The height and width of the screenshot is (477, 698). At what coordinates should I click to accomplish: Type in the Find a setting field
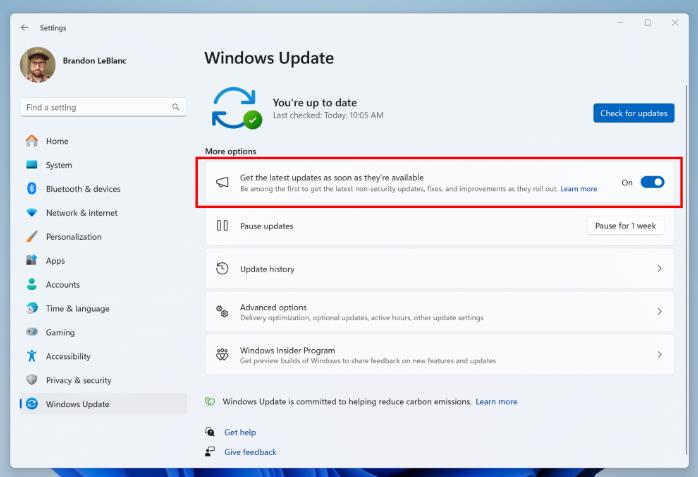95,107
